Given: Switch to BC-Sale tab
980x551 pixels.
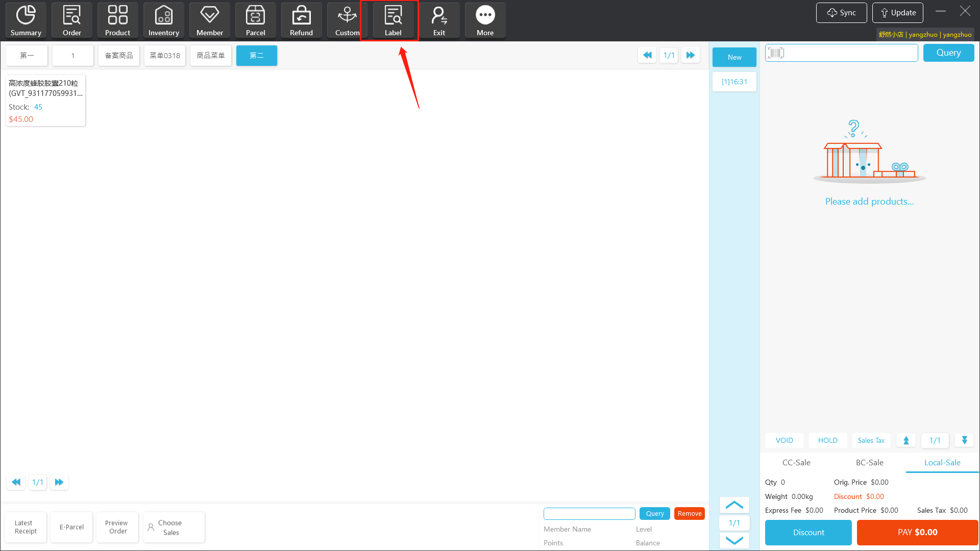Looking at the screenshot, I should (869, 463).
